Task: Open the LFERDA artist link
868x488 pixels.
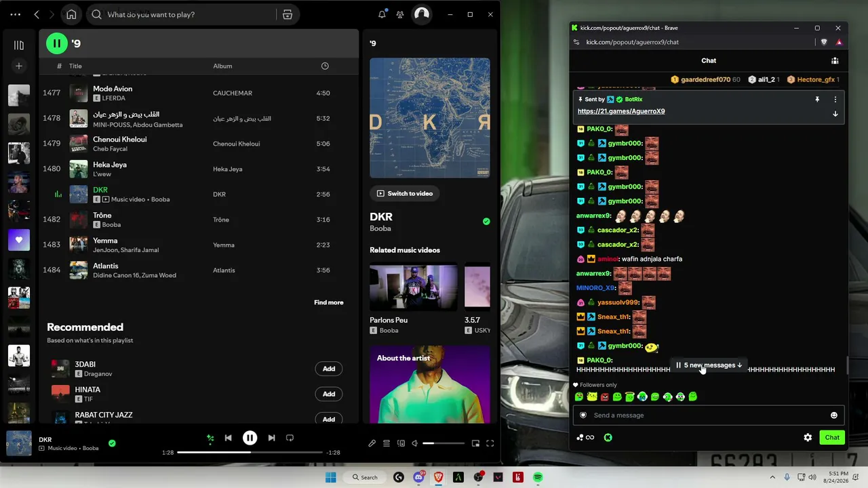Action: pyautogui.click(x=114, y=98)
